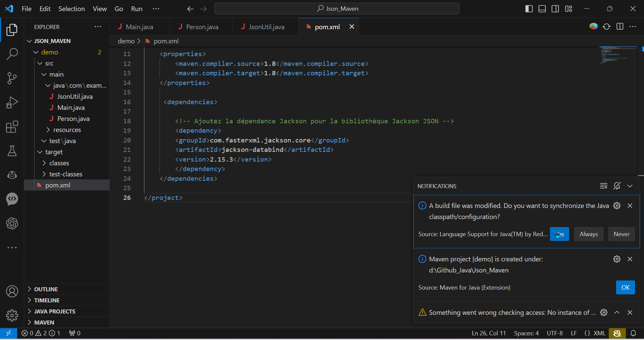The width and height of the screenshot is (644, 340).
Task: Open the Search view in activity bar
Action: (x=12, y=54)
